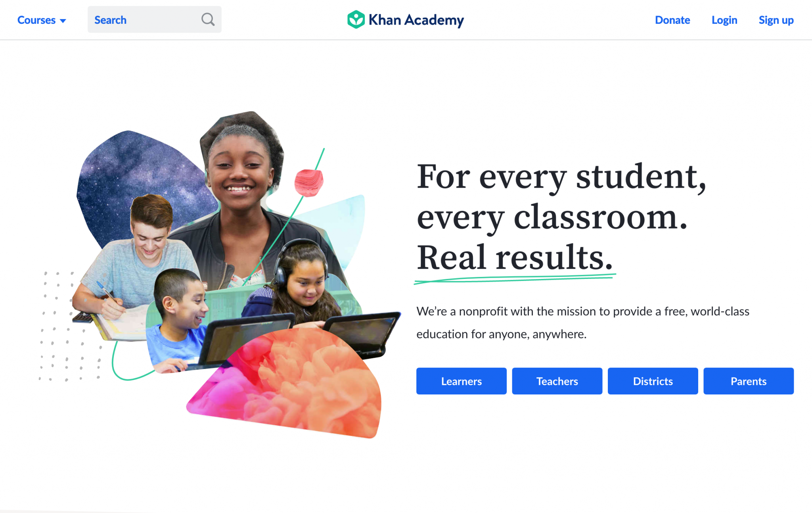
Task: Select the Districts button option
Action: [x=653, y=380]
